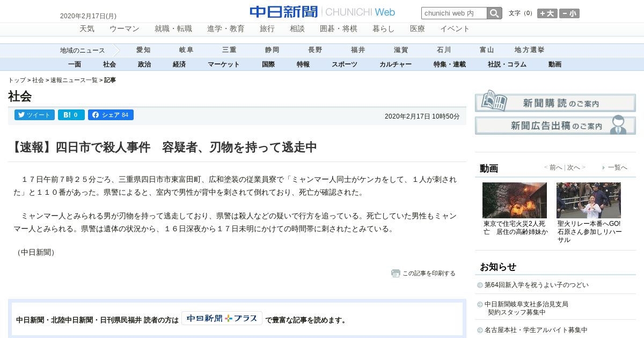Screen dimensions: 644x338
Task: Open the house fire video thumbnail
Action: point(515,200)
